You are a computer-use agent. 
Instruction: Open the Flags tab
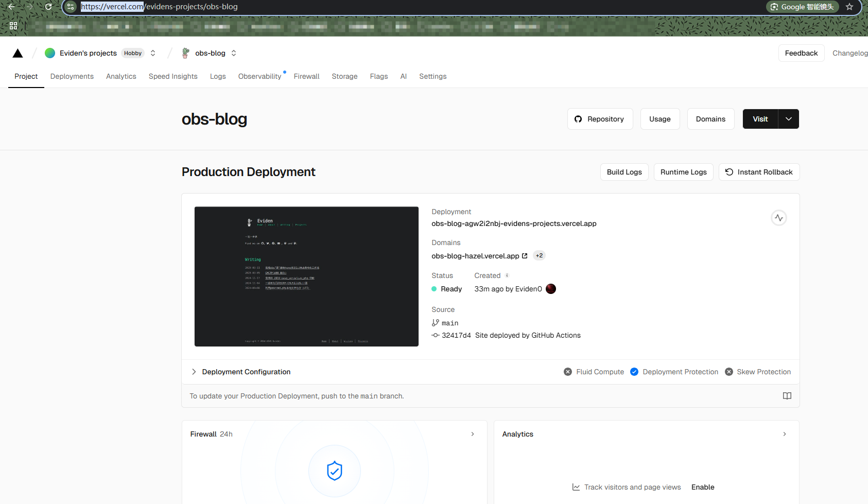tap(379, 76)
